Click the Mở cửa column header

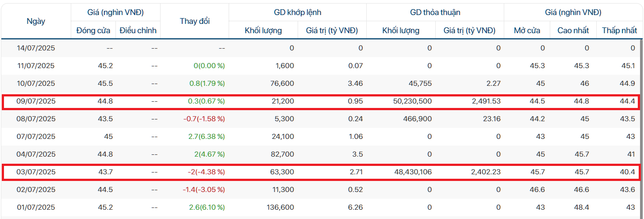tap(527, 31)
